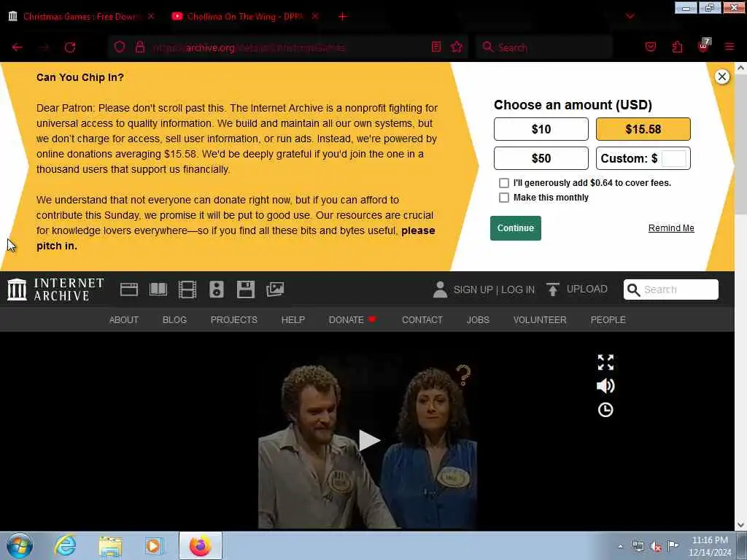
Task: Open the Web (Wayback) media icon
Action: 129,289
